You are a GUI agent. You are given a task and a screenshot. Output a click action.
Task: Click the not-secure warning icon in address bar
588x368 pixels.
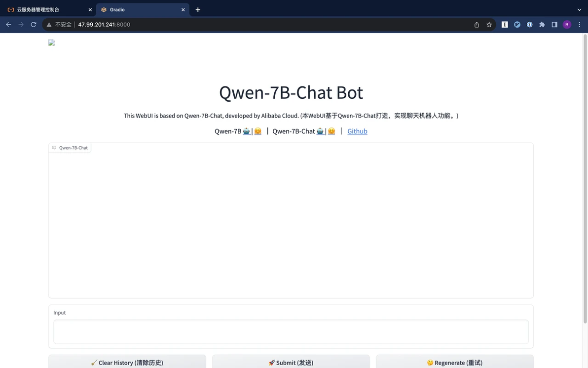click(49, 25)
